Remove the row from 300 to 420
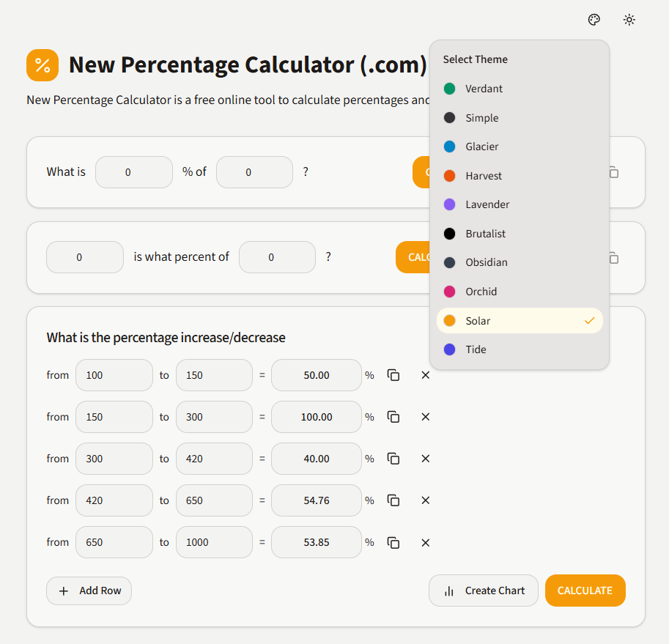669x644 pixels. coord(425,459)
